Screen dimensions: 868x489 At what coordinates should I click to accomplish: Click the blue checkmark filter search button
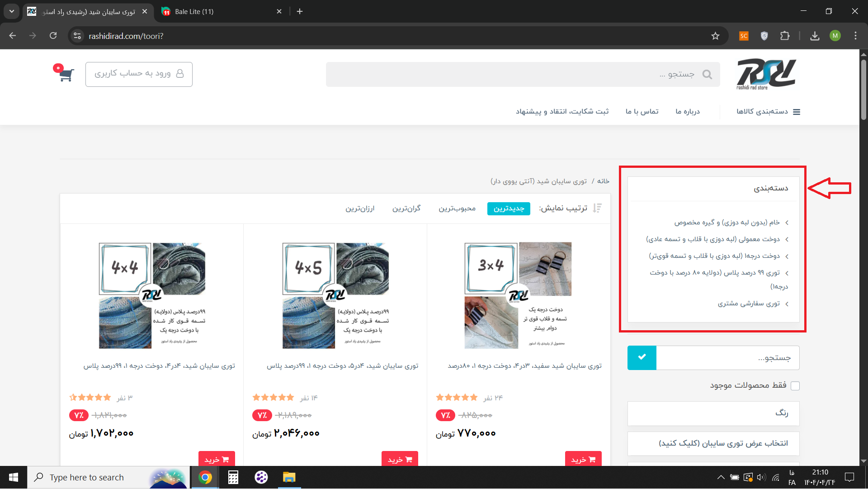coord(642,358)
